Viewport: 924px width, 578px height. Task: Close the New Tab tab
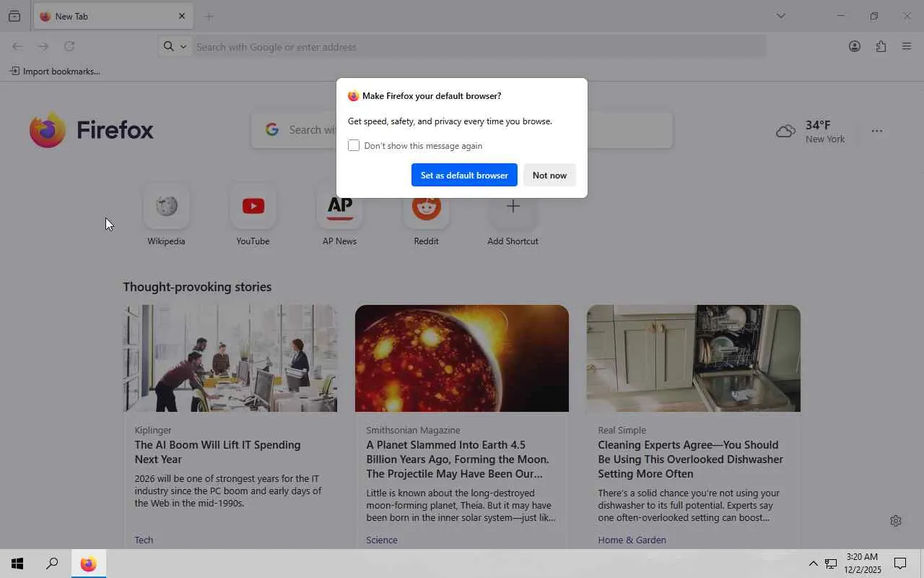coord(182,16)
